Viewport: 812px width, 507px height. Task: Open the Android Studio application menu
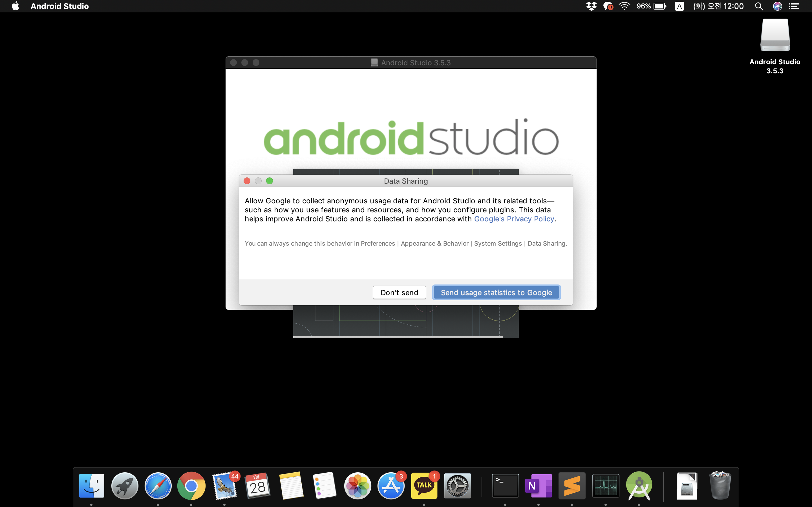[59, 6]
